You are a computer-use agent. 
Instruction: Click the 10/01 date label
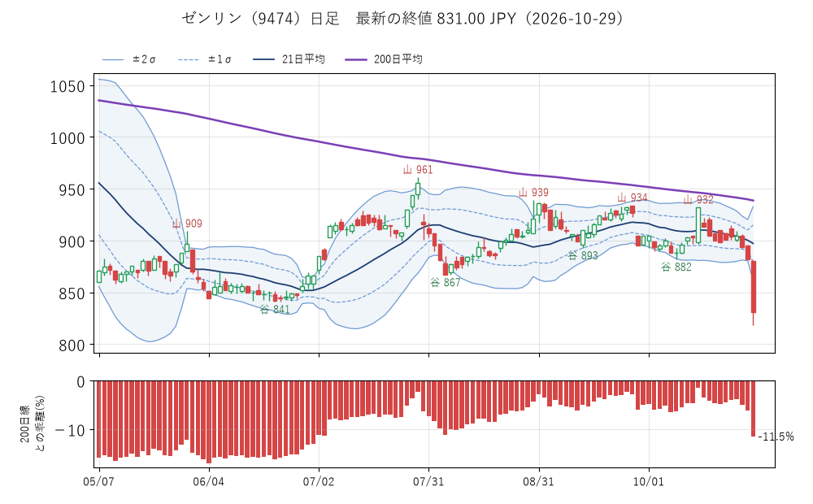648,482
